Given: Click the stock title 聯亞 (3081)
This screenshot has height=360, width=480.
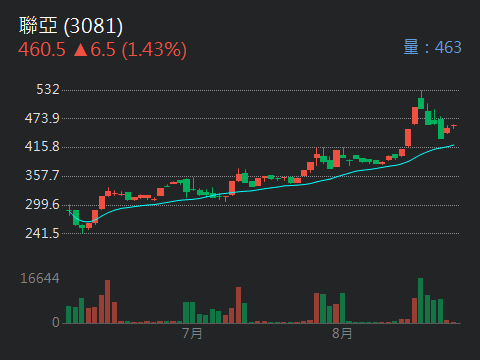Looking at the screenshot, I should (x=71, y=26).
